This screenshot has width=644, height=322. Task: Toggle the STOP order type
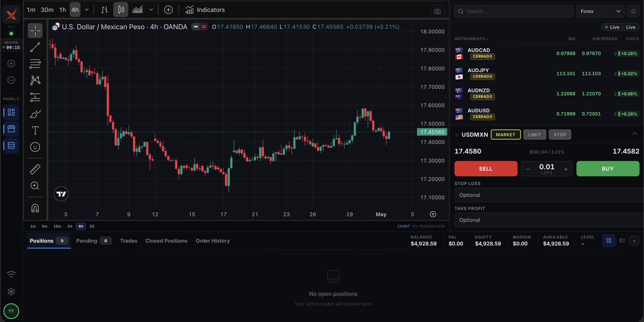pos(559,135)
